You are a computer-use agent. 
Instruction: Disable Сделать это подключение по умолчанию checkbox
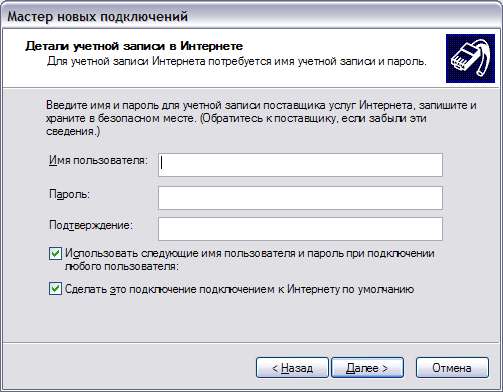[55, 289]
